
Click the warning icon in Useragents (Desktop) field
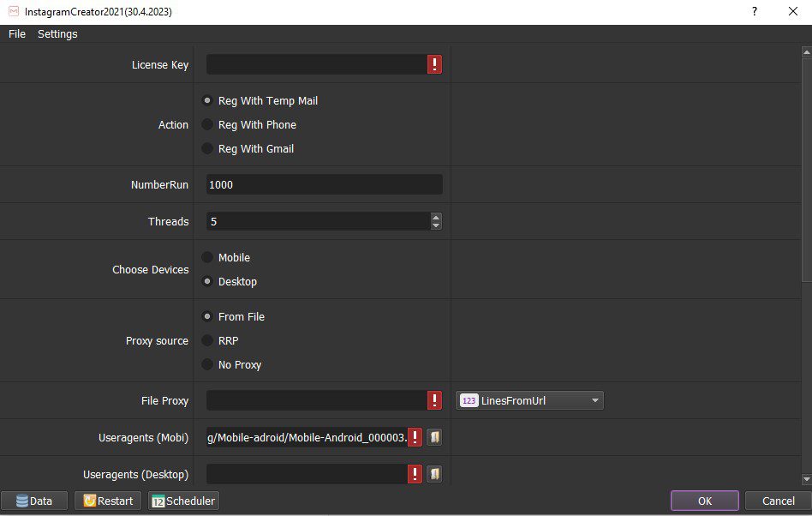click(x=415, y=474)
